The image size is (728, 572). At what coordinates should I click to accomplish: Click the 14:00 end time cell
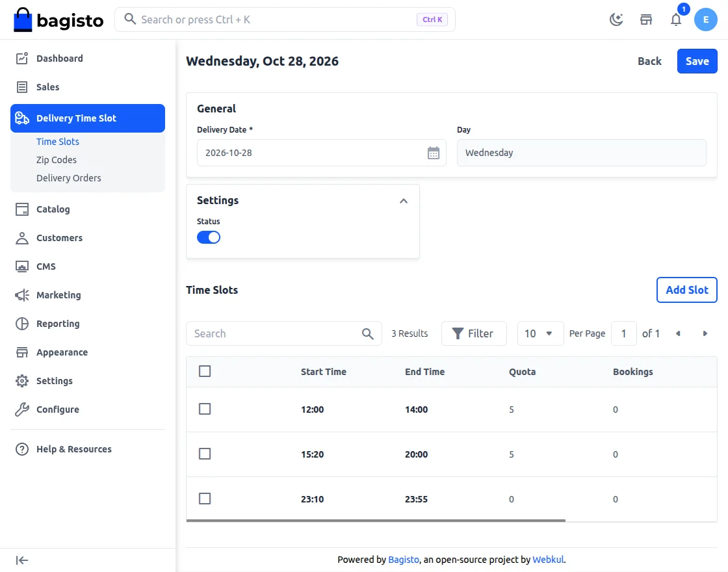point(416,409)
